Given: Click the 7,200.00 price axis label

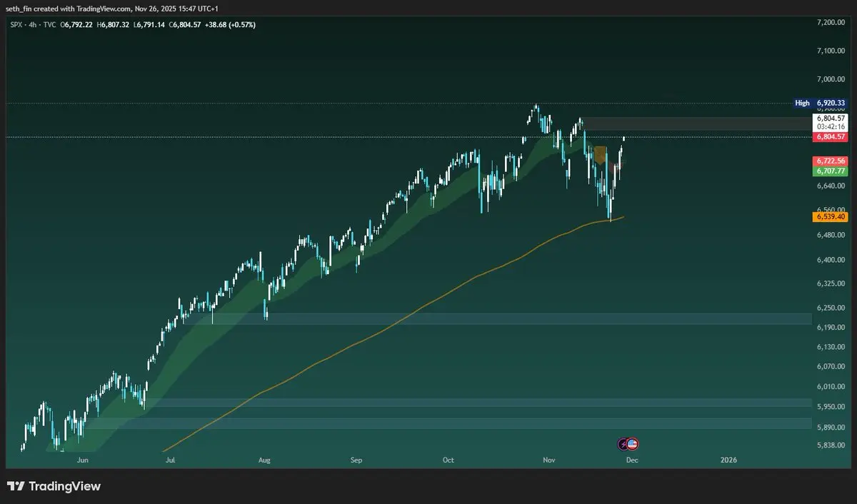Looking at the screenshot, I should click(831, 23).
